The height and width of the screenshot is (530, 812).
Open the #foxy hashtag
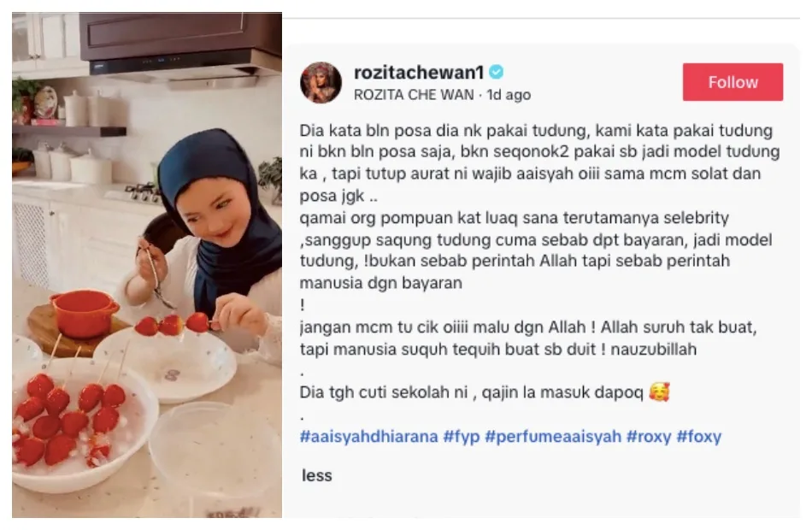[x=699, y=437]
